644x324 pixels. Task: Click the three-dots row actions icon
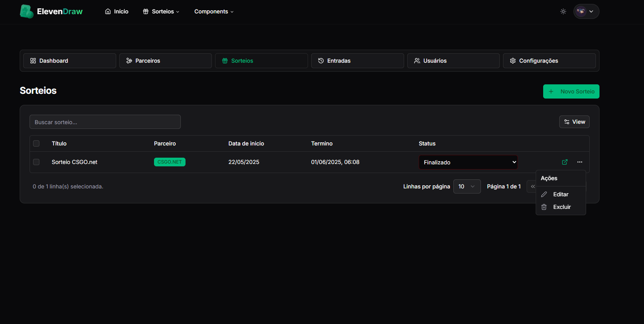[x=580, y=162]
